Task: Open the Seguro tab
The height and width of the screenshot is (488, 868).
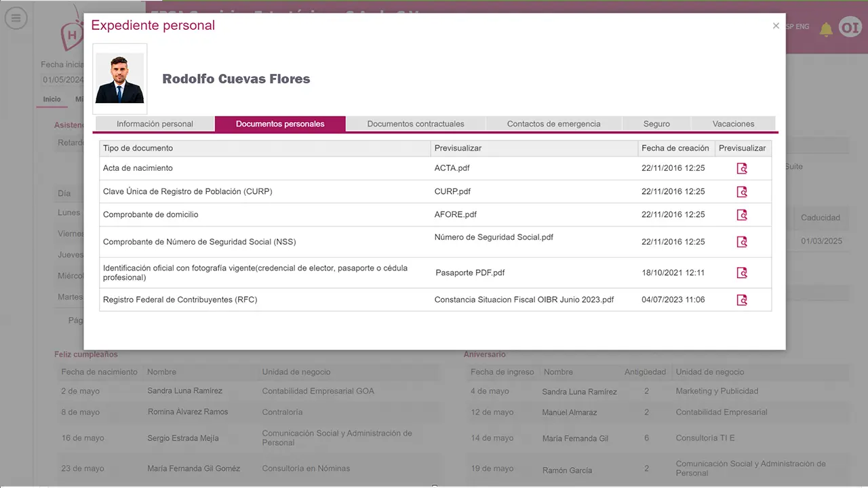Action: [656, 124]
